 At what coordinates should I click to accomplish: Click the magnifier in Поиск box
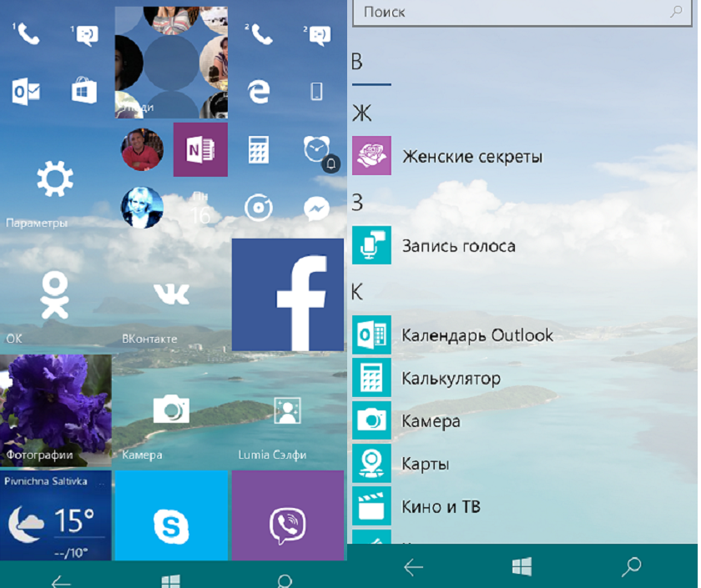coord(677,11)
